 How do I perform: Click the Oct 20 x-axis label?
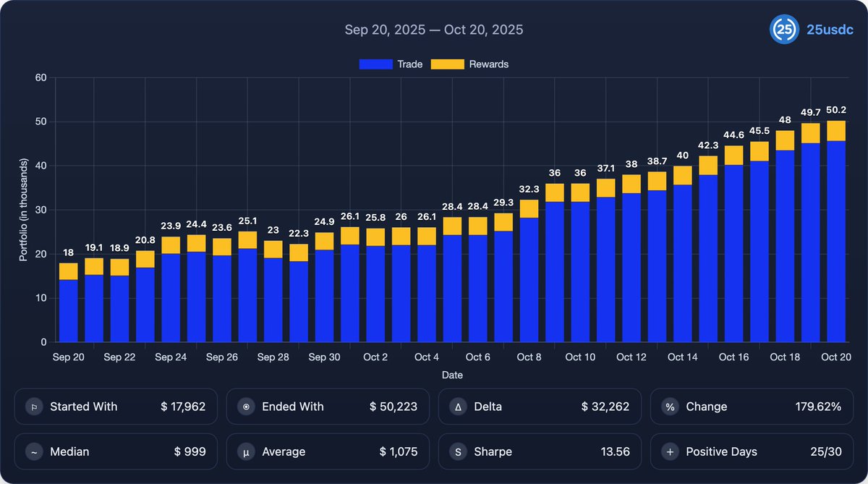tap(835, 357)
